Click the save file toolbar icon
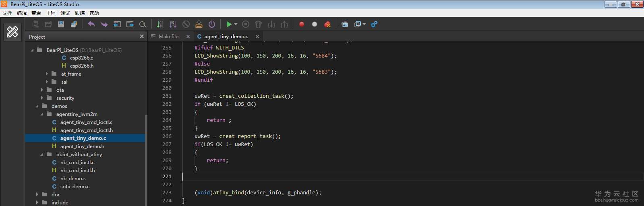This screenshot has height=206, width=644. pyautogui.click(x=61, y=24)
